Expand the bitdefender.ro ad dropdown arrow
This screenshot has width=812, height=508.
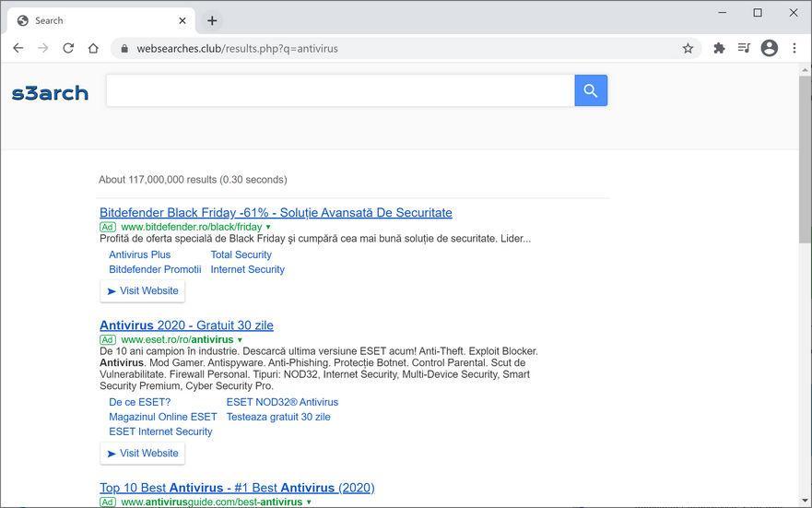point(268,227)
